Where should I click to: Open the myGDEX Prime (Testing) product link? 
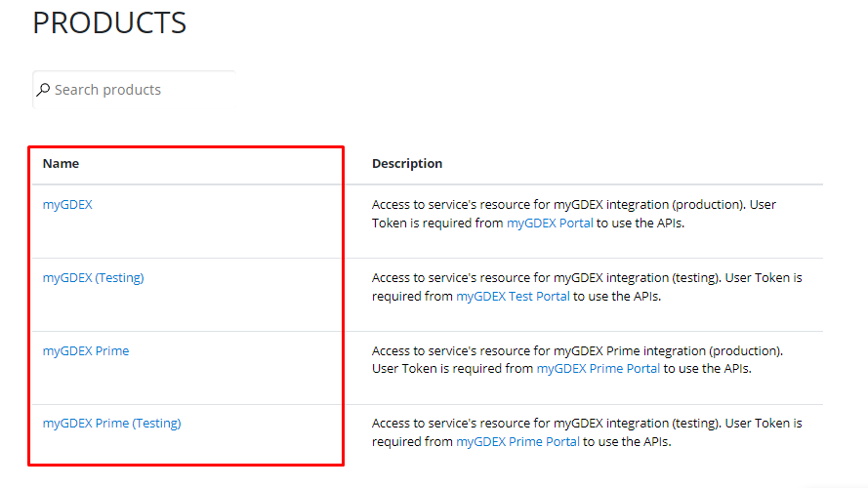112,424
